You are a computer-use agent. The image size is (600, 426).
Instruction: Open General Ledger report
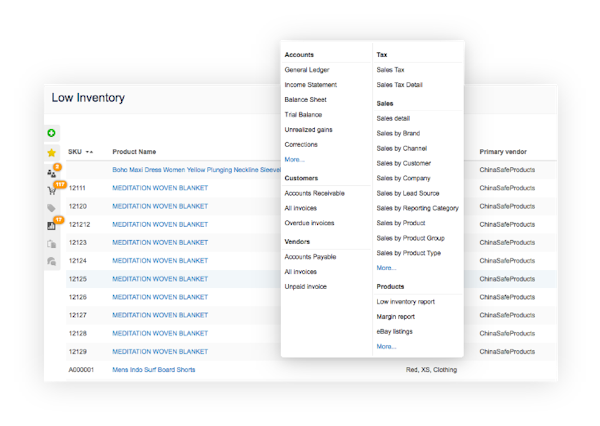307,70
